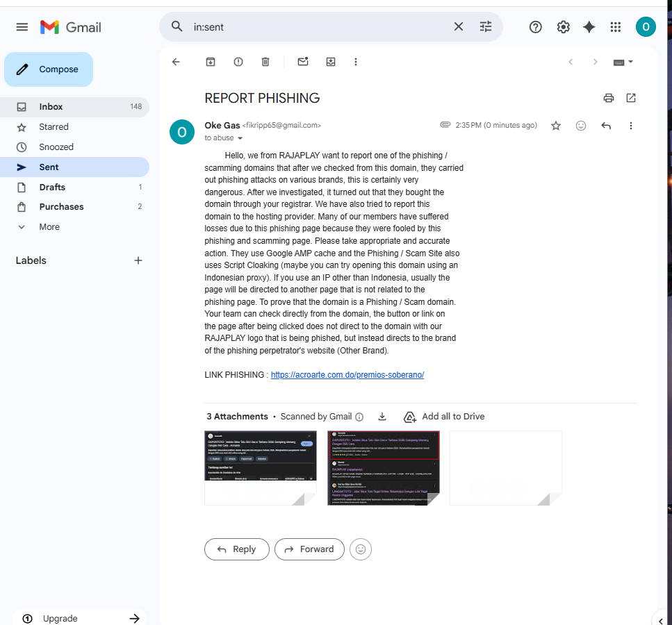Go to the older message arrow
This screenshot has height=625, width=672.
tap(595, 62)
